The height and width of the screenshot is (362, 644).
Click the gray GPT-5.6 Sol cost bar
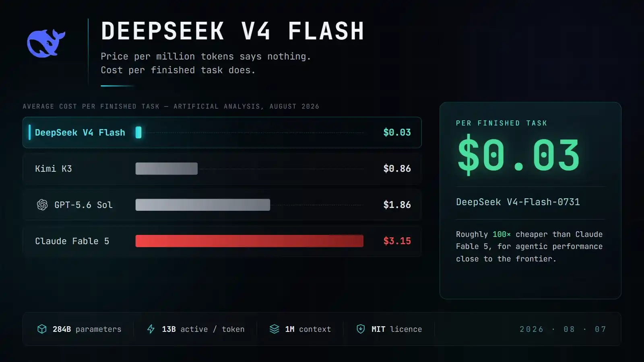(203, 205)
